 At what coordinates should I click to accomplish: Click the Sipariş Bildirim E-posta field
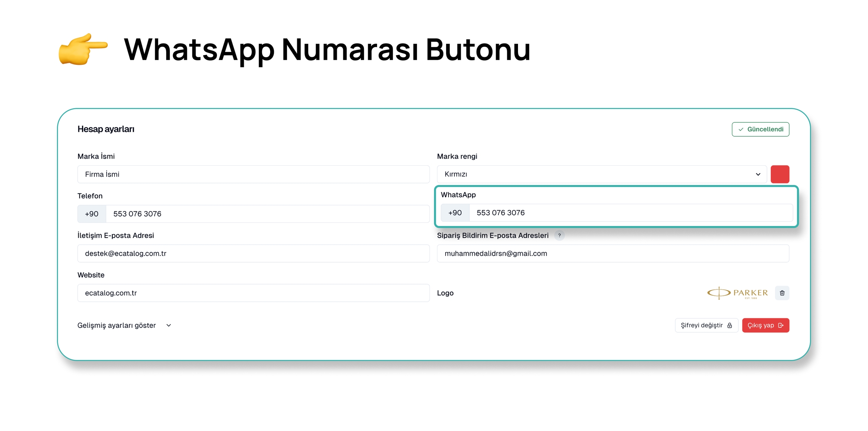(x=613, y=253)
